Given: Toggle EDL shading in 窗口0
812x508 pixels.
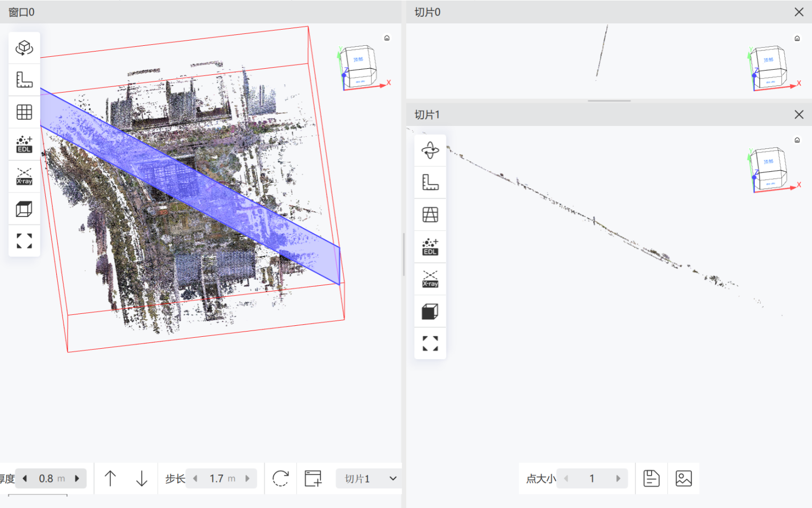Looking at the screenshot, I should [24, 144].
